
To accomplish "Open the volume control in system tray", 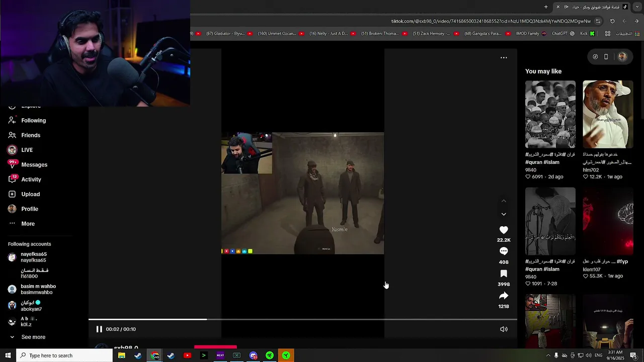I will 589,355.
